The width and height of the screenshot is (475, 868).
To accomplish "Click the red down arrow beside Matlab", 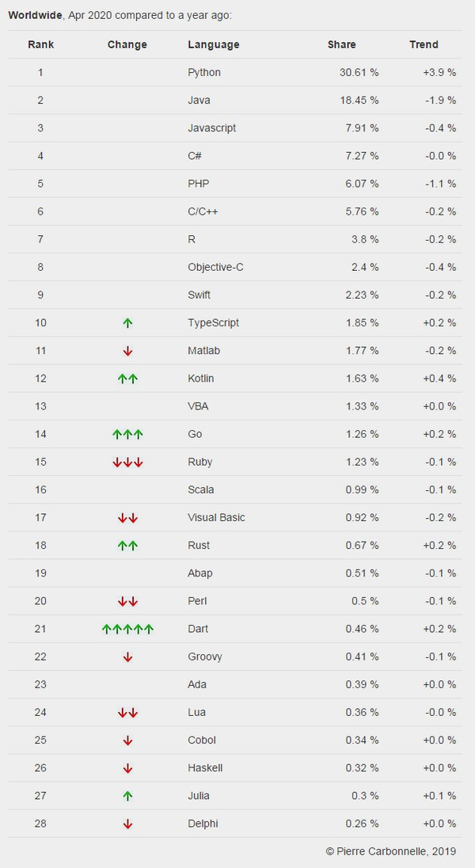I will pyautogui.click(x=127, y=351).
